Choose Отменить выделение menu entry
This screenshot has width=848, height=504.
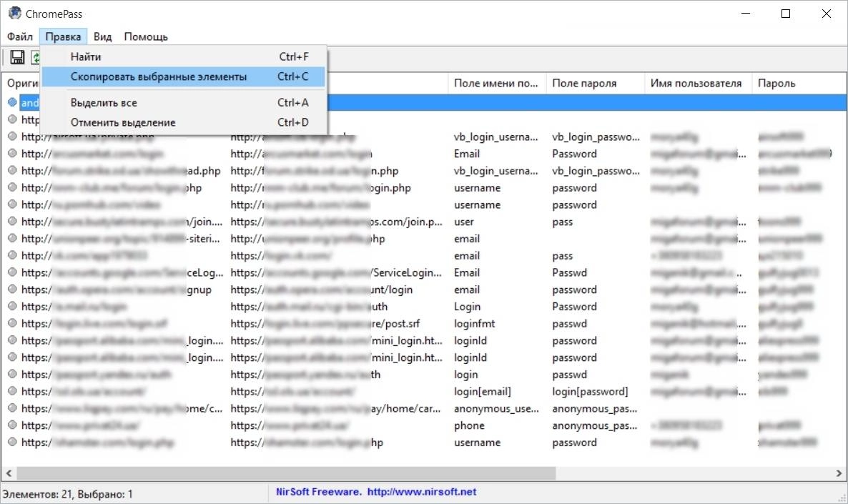[183, 123]
